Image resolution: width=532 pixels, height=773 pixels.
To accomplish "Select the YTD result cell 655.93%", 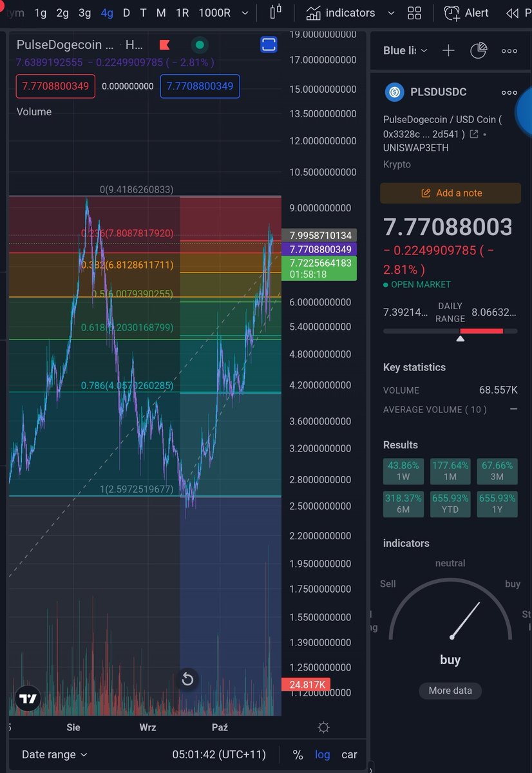I will coord(450,504).
